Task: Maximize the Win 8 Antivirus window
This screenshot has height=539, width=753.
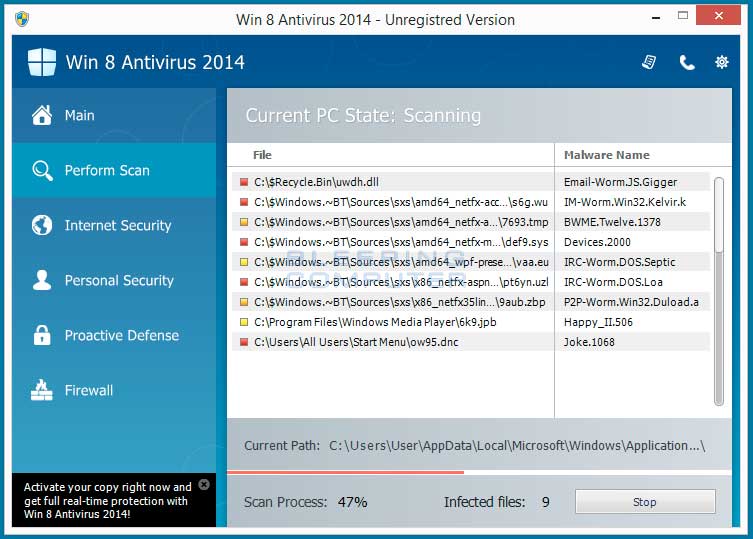Action: [x=682, y=15]
